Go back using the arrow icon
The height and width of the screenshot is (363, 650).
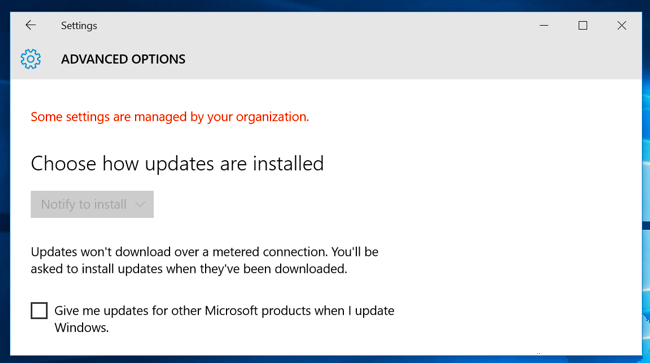[31, 25]
